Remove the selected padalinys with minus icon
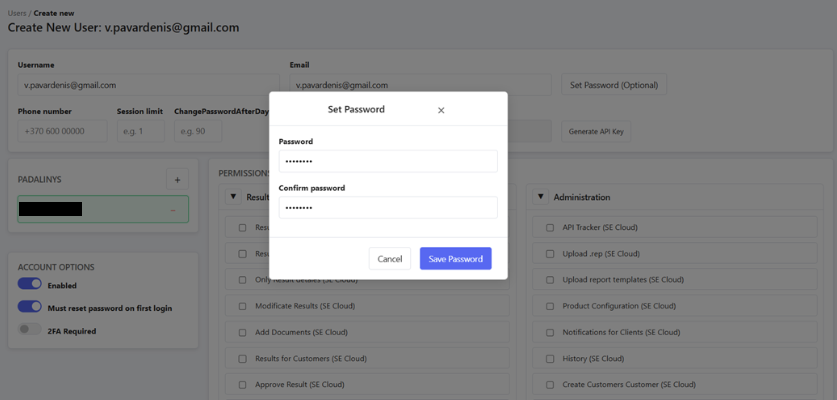837x400 pixels. point(173,210)
